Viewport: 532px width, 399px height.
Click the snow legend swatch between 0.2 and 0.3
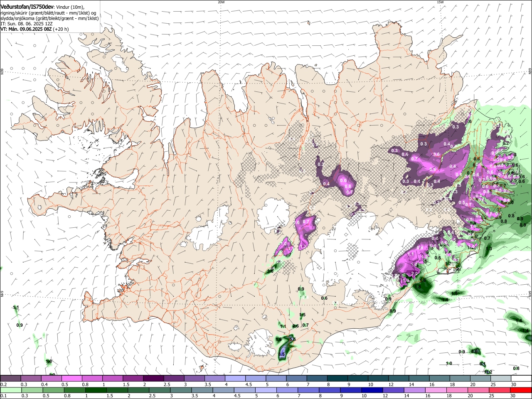tap(10, 378)
